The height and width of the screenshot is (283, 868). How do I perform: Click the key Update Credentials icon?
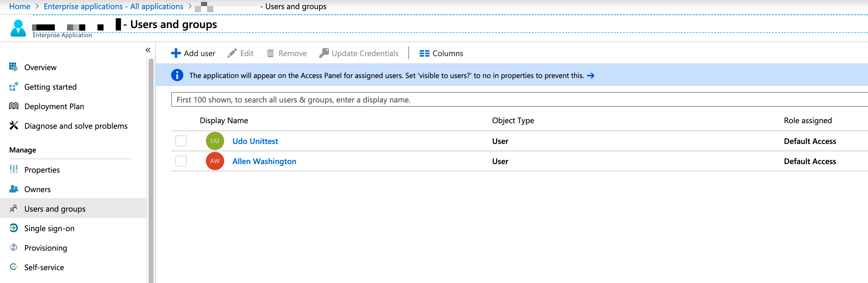click(x=324, y=53)
